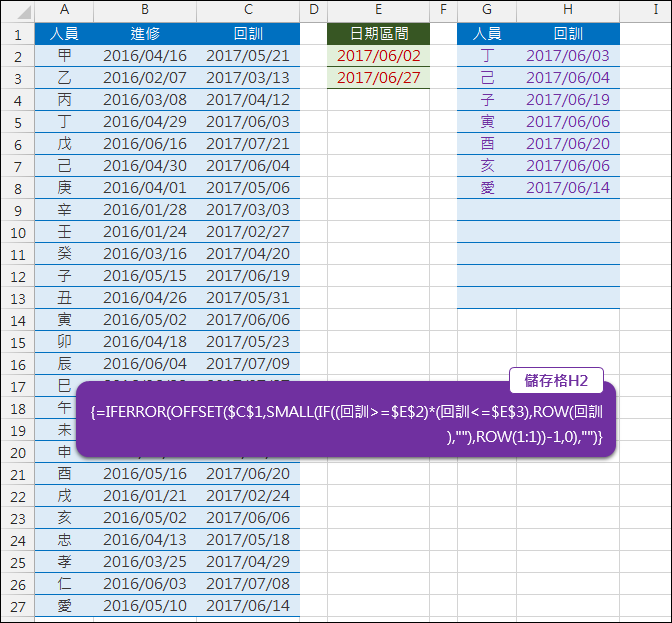Click cell C27 with 2017/06/14
The image size is (672, 623).
(248, 606)
